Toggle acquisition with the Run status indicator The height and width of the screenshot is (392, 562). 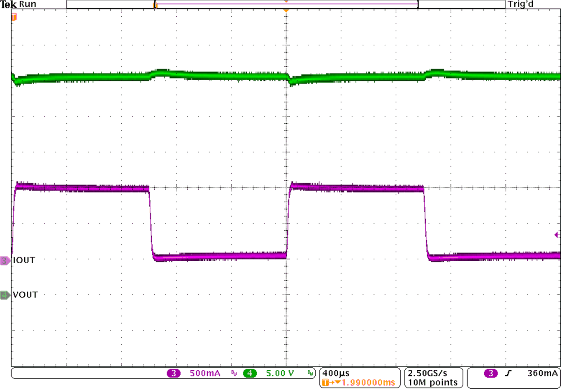(27, 4)
